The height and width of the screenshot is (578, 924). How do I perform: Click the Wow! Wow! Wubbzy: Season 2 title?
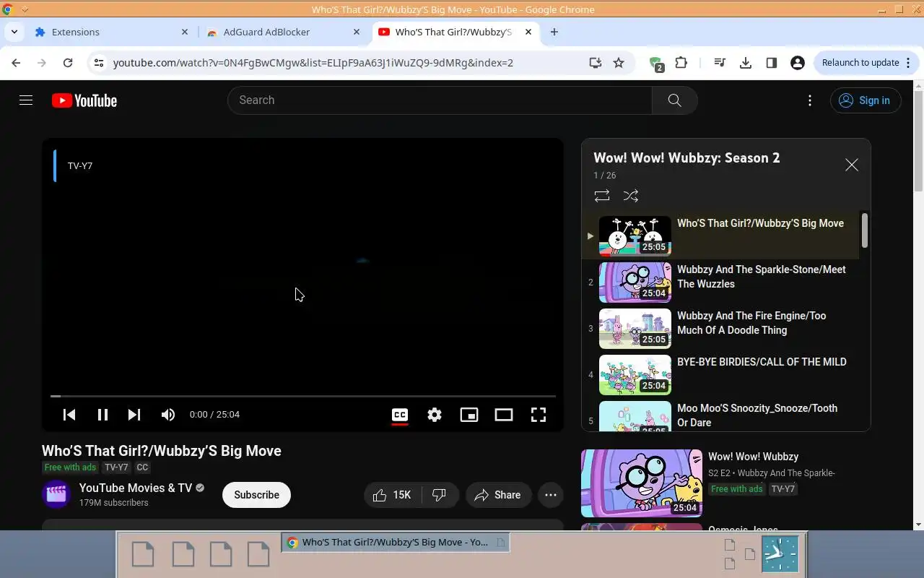pyautogui.click(x=687, y=158)
